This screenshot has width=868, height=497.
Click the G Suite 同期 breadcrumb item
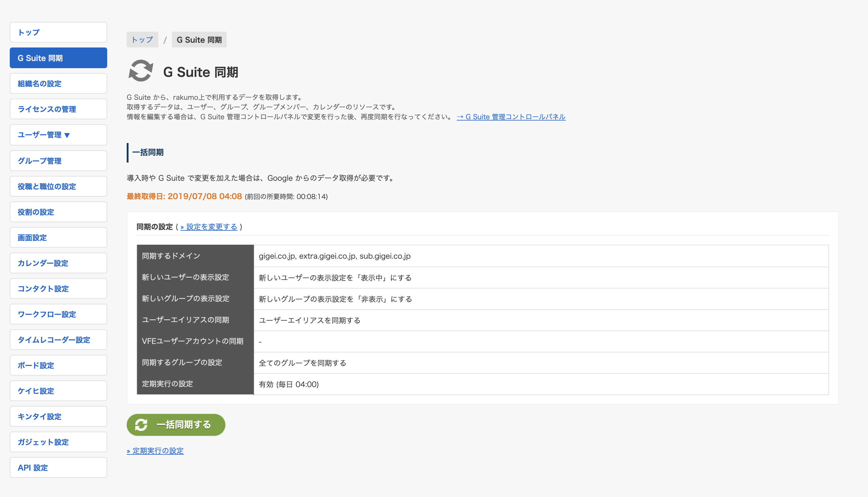199,40
